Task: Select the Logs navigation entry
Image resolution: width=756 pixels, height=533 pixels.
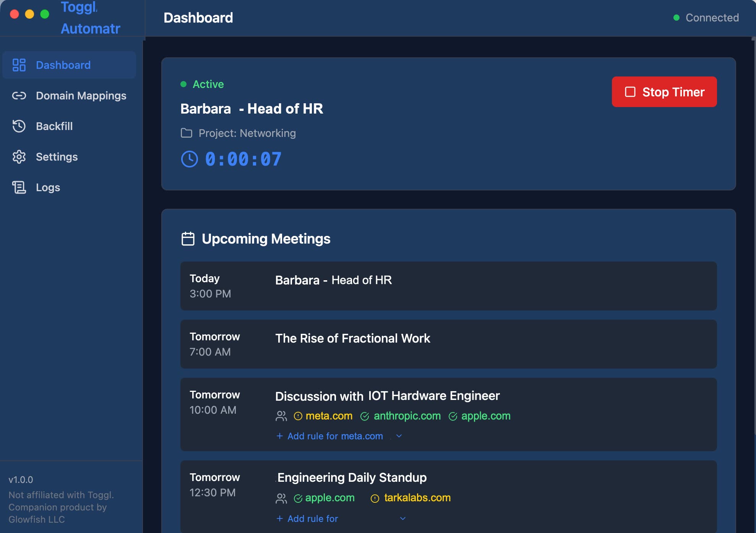Action: click(x=48, y=187)
